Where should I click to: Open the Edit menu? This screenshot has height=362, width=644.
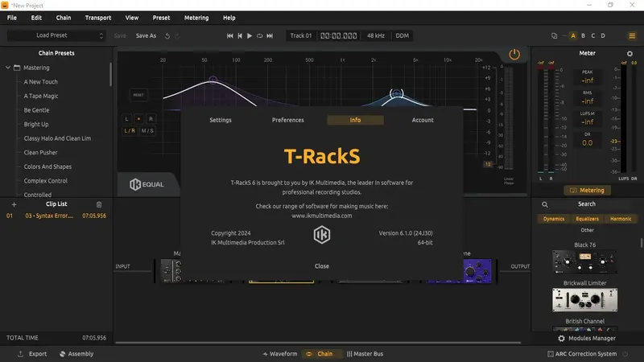click(36, 18)
